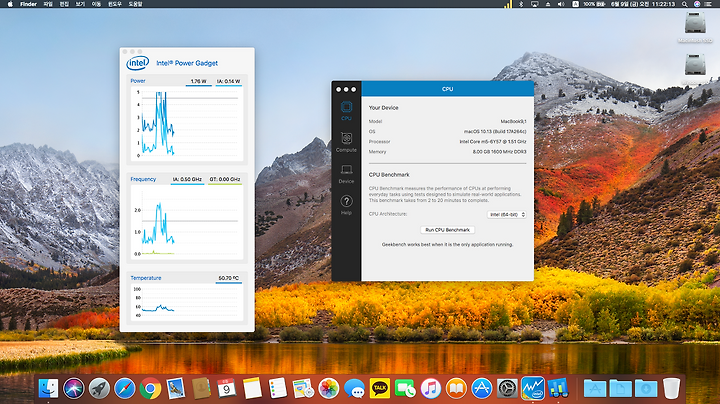Open Contacts from the Dock
The width and height of the screenshot is (720, 404).
point(201,388)
